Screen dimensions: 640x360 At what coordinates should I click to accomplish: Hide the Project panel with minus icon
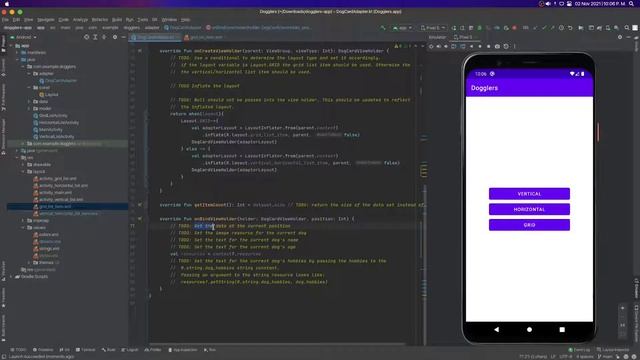(x=123, y=37)
